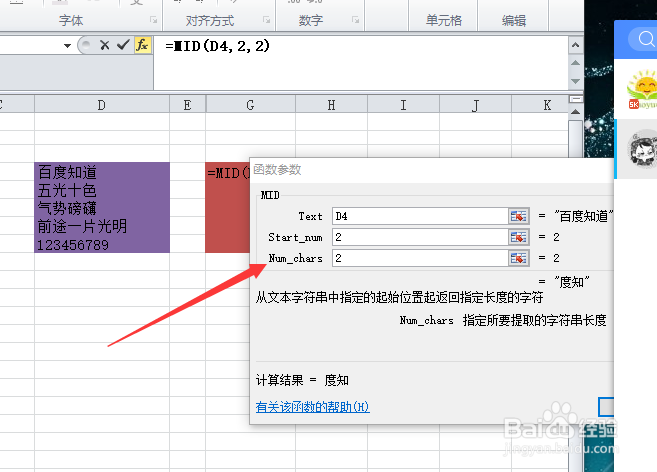
Task: Collapse dialog via Num_chars range selector icon
Action: click(519, 258)
